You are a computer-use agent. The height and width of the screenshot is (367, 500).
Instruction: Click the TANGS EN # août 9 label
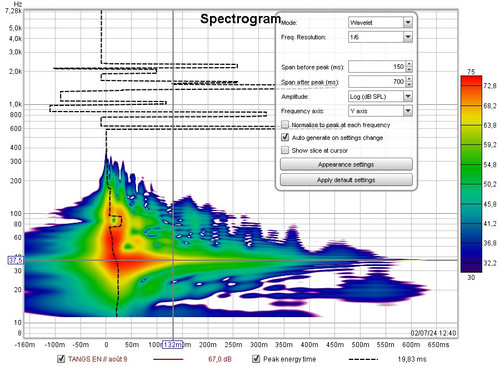(97, 359)
